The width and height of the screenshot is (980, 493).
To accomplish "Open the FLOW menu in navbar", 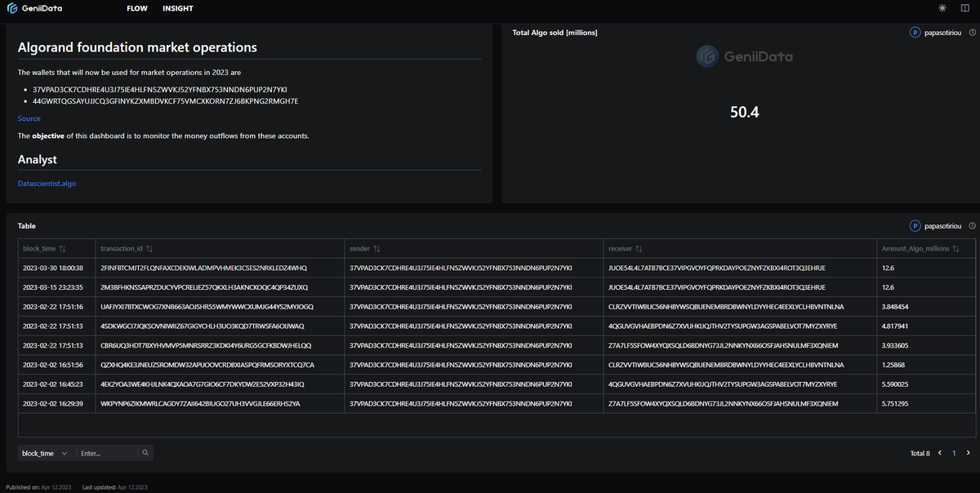I will click(137, 8).
